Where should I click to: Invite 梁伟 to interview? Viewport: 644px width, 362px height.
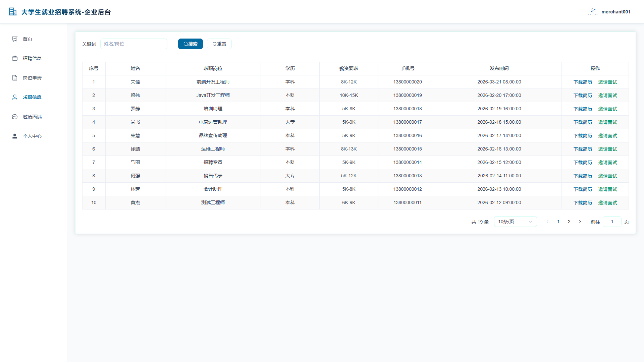(607, 96)
